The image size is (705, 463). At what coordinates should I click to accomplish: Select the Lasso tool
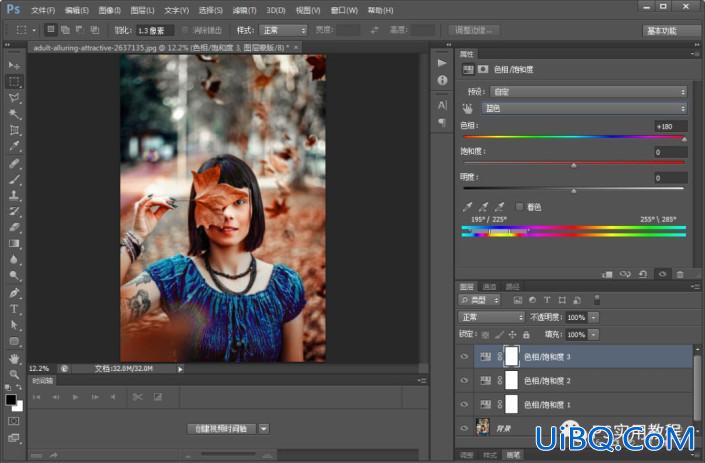click(14, 98)
